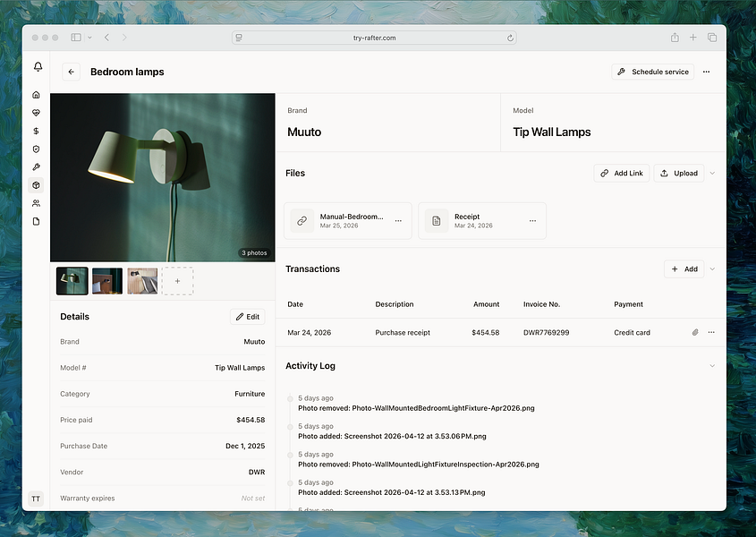Image resolution: width=756 pixels, height=537 pixels.
Task: Navigate forward in the browser
Action: pyautogui.click(x=124, y=38)
